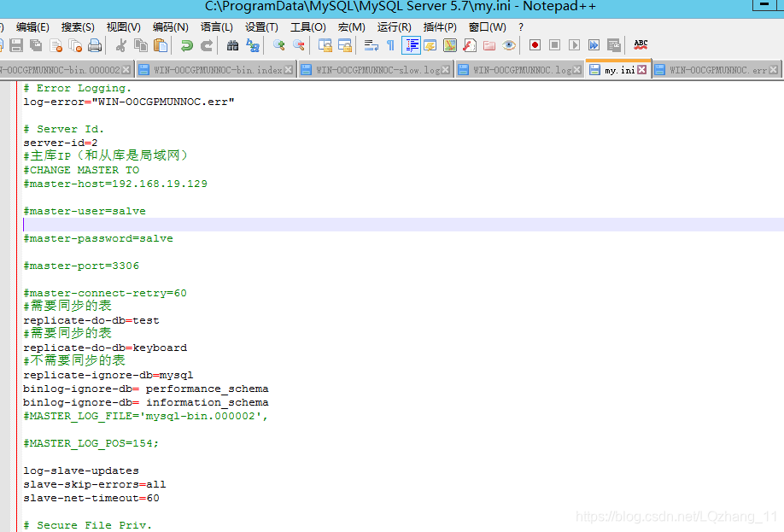
Task: Run macro multiple times icon
Action: [594, 45]
